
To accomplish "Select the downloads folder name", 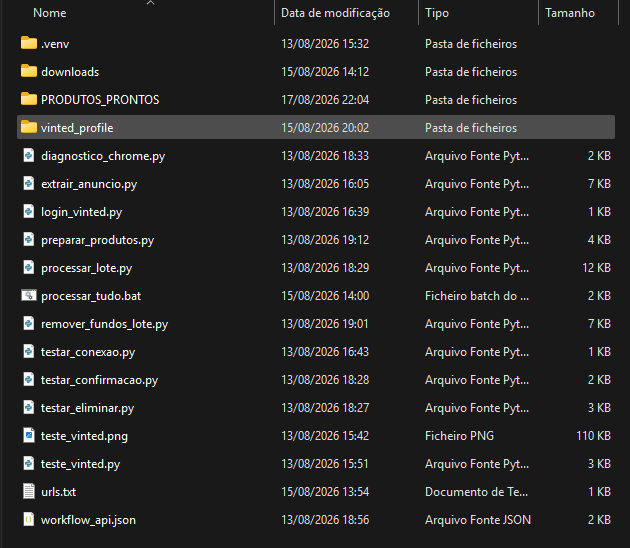I will click(70, 72).
